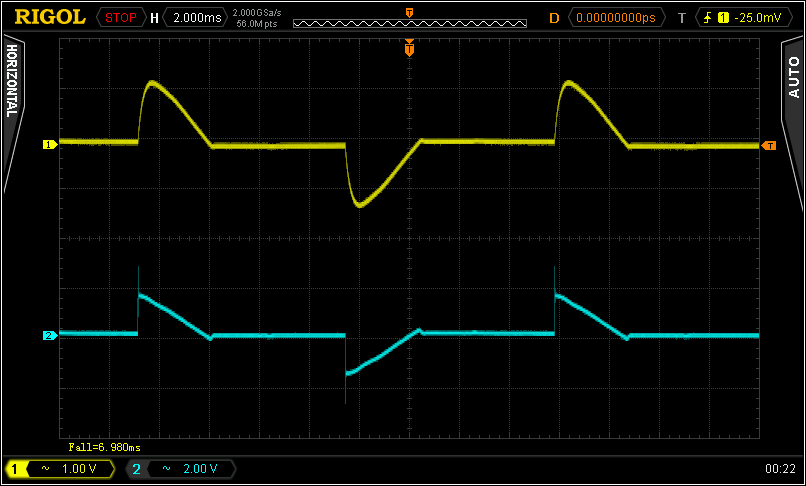Click the yellow channel 1 ground marker
Image resolution: width=806 pixels, height=486 pixels.
click(x=47, y=145)
